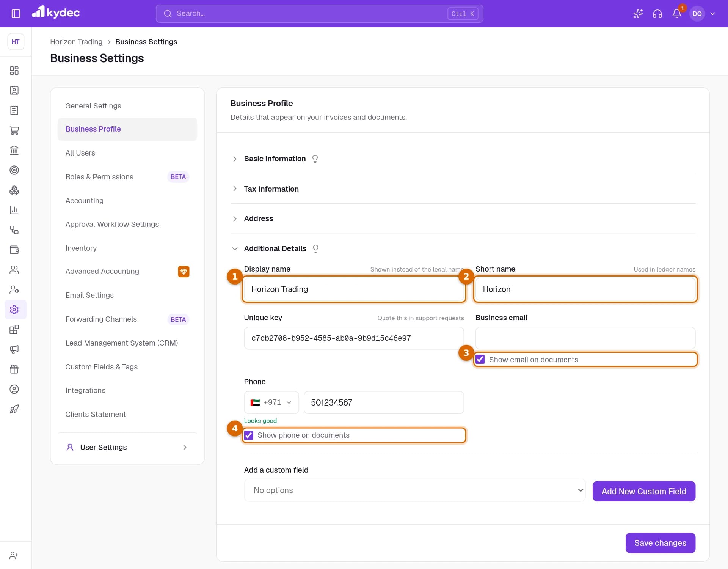
Task: Click the Business email input field
Action: (585, 338)
